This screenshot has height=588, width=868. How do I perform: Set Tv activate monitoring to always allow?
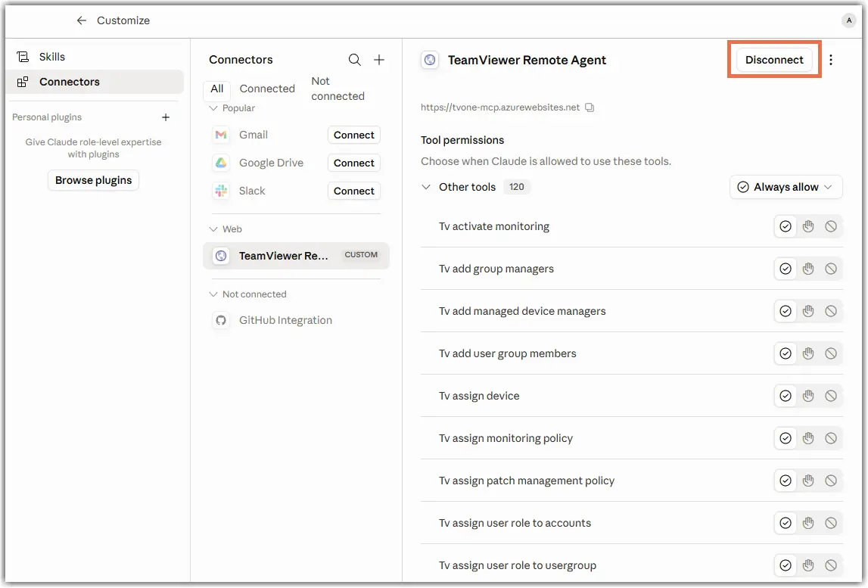pos(785,226)
